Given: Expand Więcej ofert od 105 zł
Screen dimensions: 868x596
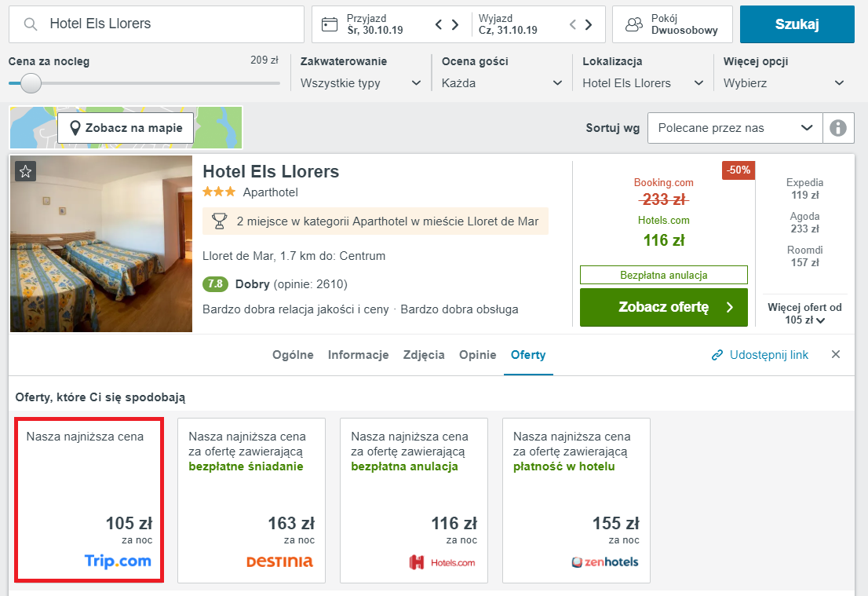Looking at the screenshot, I should point(805,313).
